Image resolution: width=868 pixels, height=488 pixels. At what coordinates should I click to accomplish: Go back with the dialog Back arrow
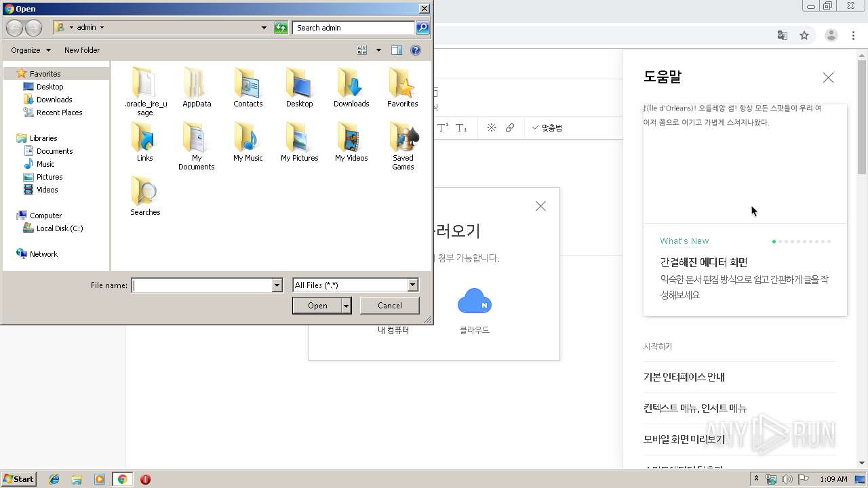[15, 28]
